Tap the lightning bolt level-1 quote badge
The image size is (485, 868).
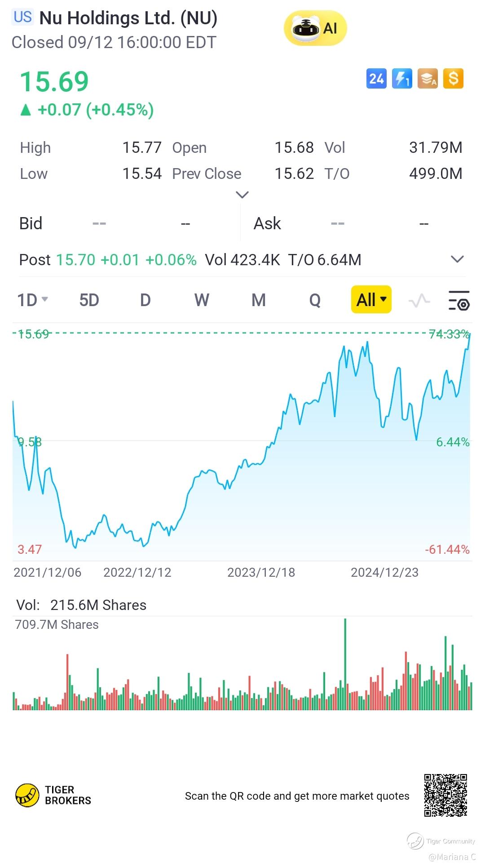click(402, 79)
